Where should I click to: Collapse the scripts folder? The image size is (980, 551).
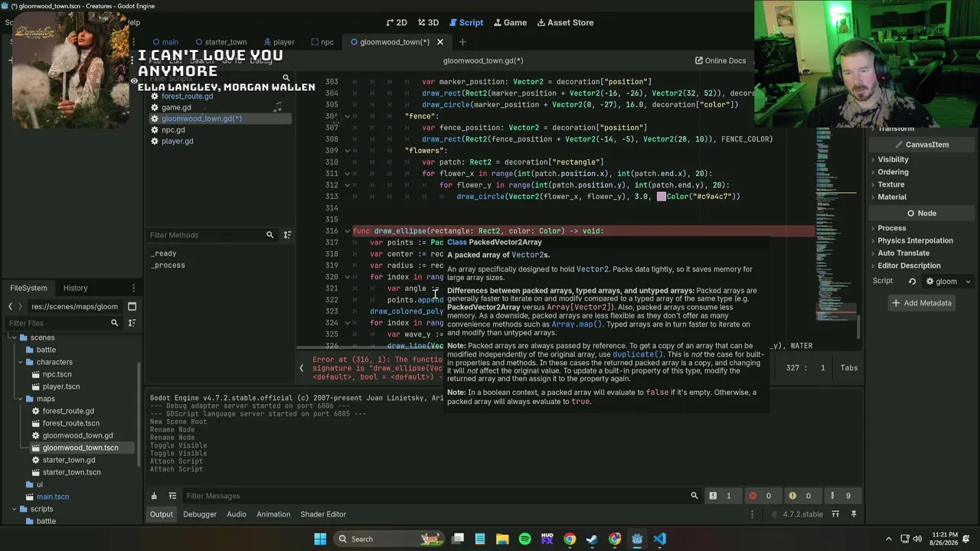14,509
